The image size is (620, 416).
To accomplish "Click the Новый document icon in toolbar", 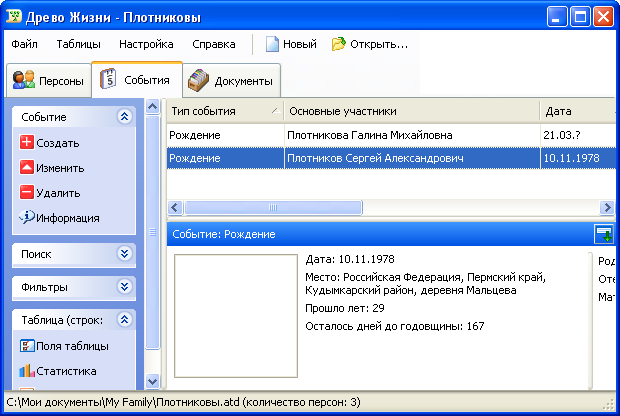I will pyautogui.click(x=272, y=44).
